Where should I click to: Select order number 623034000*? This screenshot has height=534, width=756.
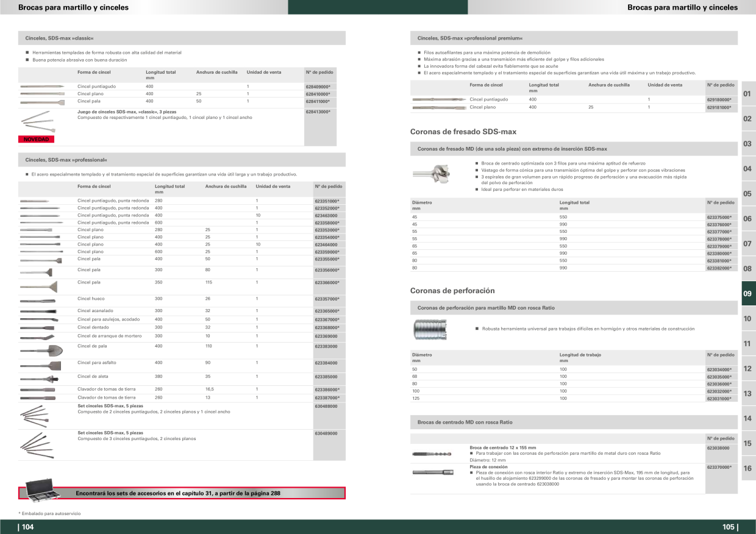click(719, 369)
